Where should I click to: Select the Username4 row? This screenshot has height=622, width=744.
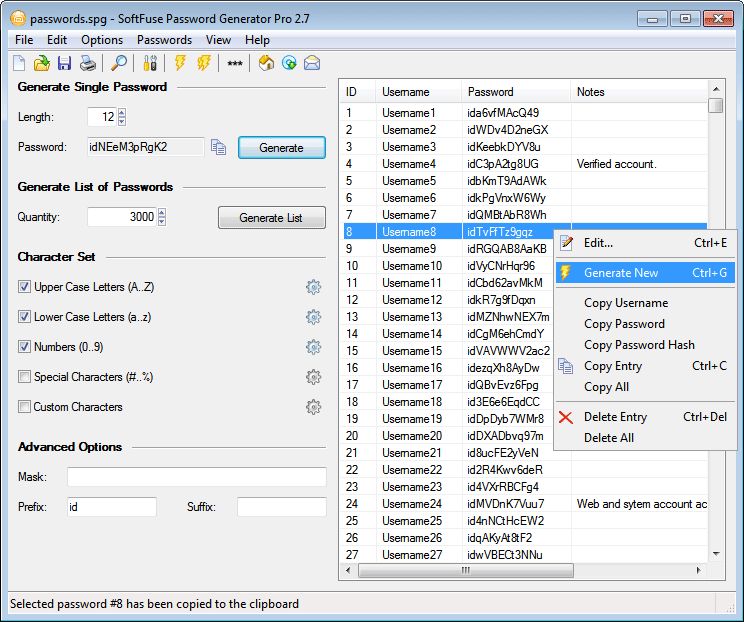click(524, 164)
